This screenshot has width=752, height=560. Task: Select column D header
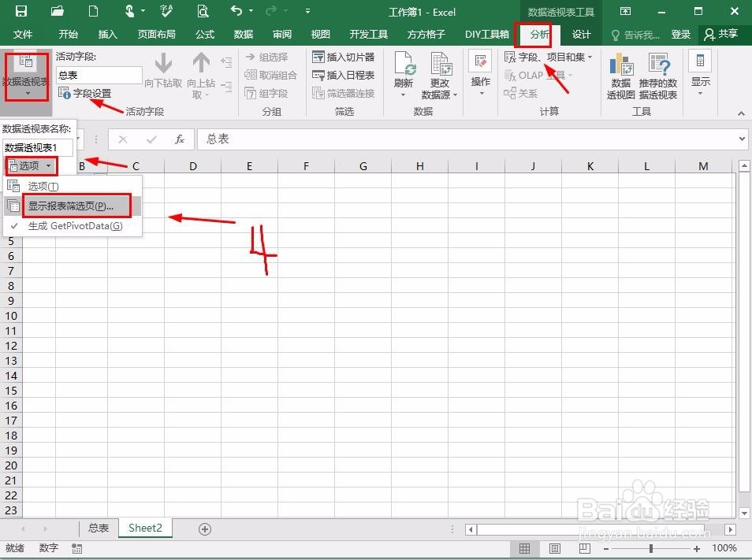click(x=193, y=166)
